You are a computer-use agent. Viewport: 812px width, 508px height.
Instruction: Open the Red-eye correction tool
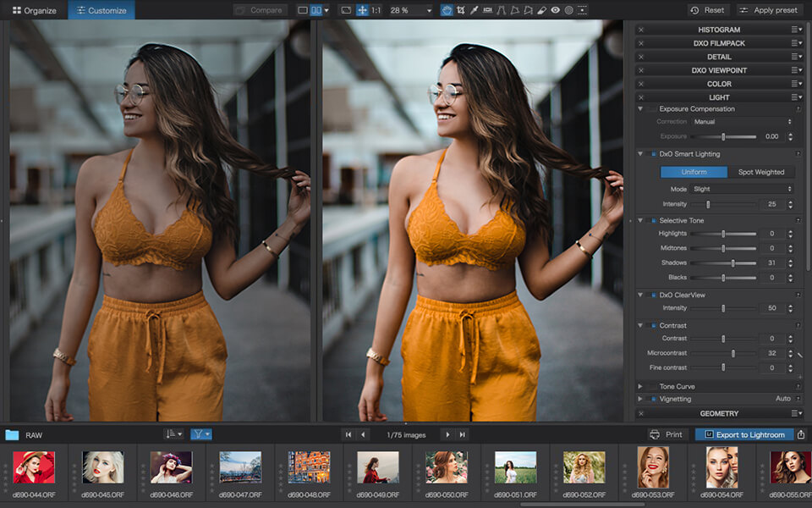[555, 10]
